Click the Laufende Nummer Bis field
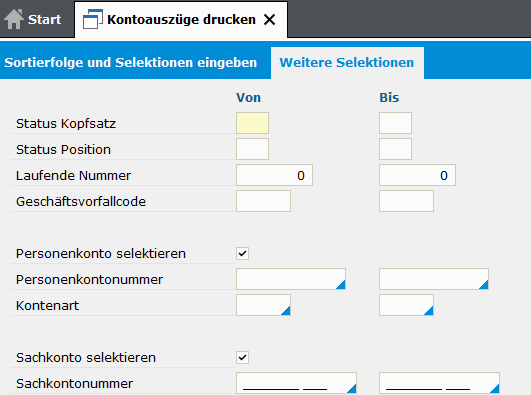Screen dimensions: 531x395 click(417, 175)
